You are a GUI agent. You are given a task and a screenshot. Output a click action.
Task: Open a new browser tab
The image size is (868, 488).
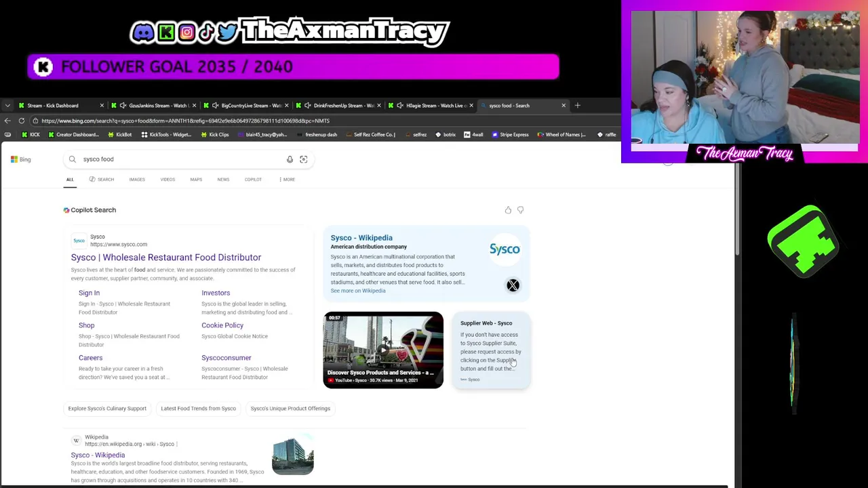click(x=578, y=105)
